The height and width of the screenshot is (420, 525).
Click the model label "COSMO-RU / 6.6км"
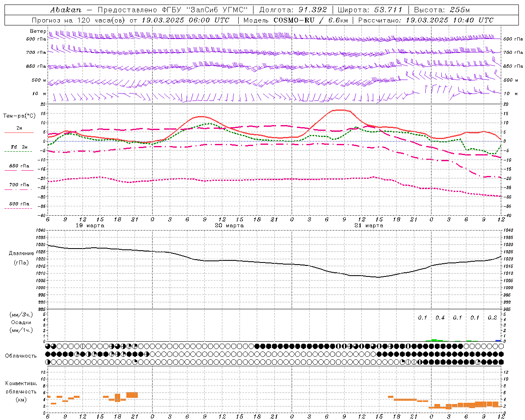point(311,20)
